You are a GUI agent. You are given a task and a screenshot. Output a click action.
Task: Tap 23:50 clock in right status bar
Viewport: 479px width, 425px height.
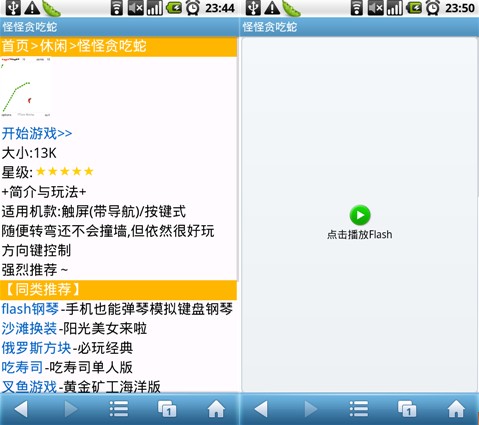click(x=460, y=8)
